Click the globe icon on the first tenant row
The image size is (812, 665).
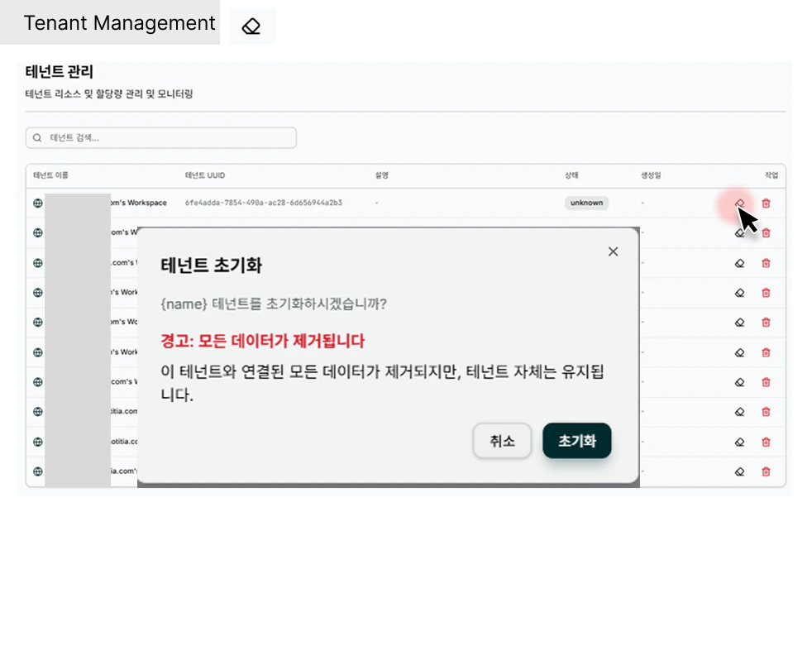37,203
